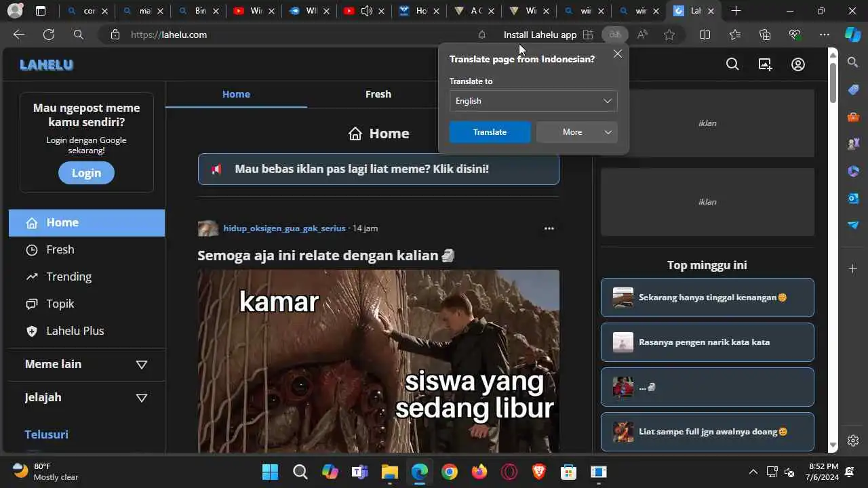Expand the Meme lain section
This screenshot has width=868, height=488.
click(x=87, y=364)
